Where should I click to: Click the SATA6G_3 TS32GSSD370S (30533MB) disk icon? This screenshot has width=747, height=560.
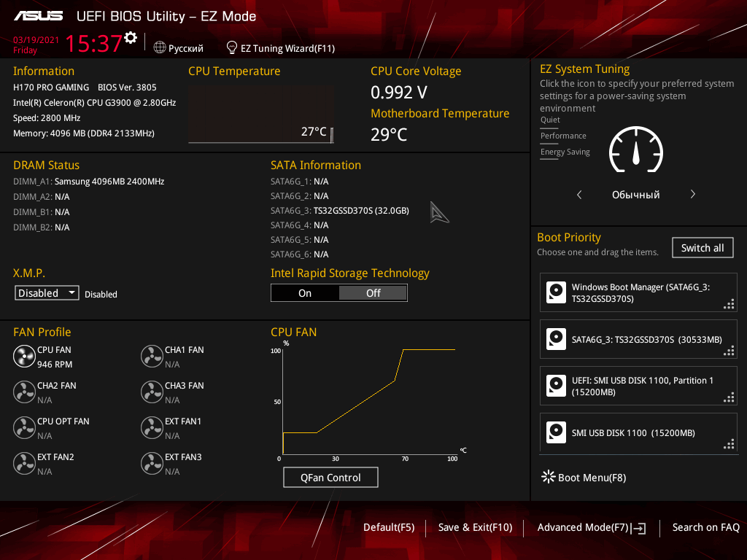[556, 339]
